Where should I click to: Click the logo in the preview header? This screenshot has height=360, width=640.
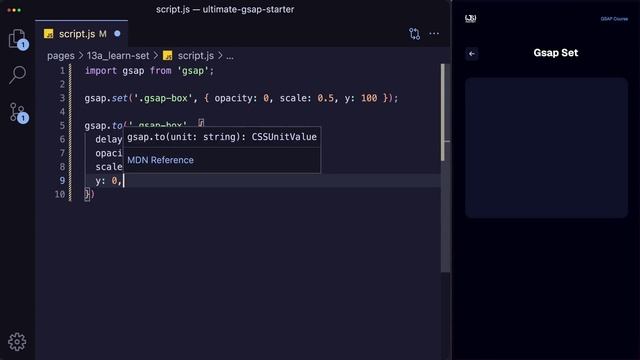pyautogui.click(x=471, y=18)
